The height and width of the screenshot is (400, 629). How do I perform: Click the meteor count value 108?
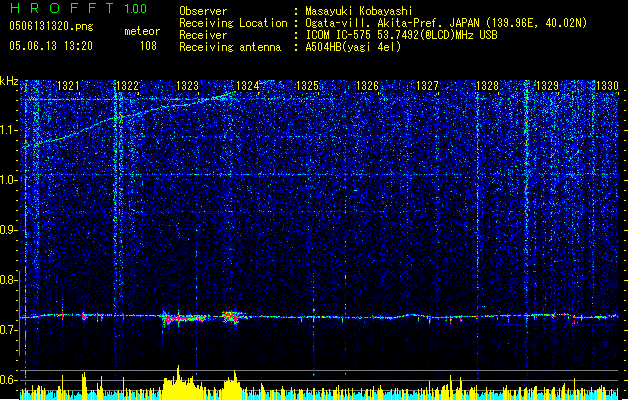pyautogui.click(x=148, y=46)
